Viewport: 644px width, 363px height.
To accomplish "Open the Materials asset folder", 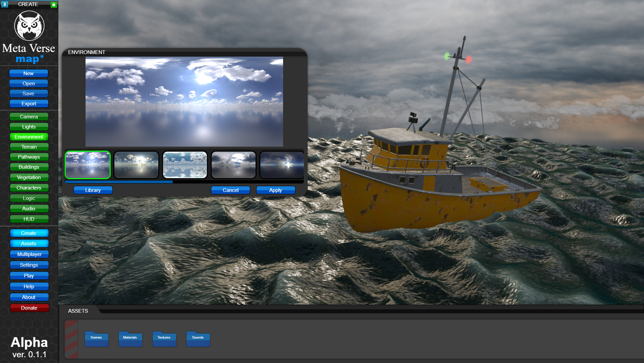I will tap(130, 339).
